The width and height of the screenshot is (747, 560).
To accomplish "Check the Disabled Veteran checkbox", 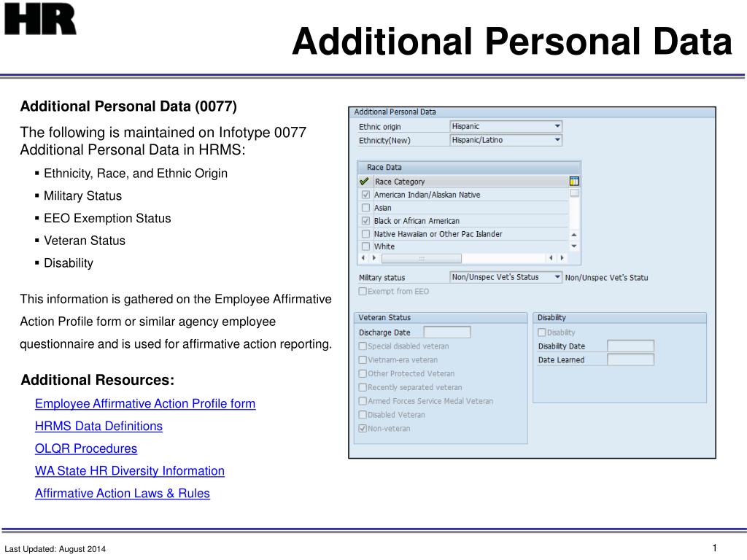I will 363,415.
